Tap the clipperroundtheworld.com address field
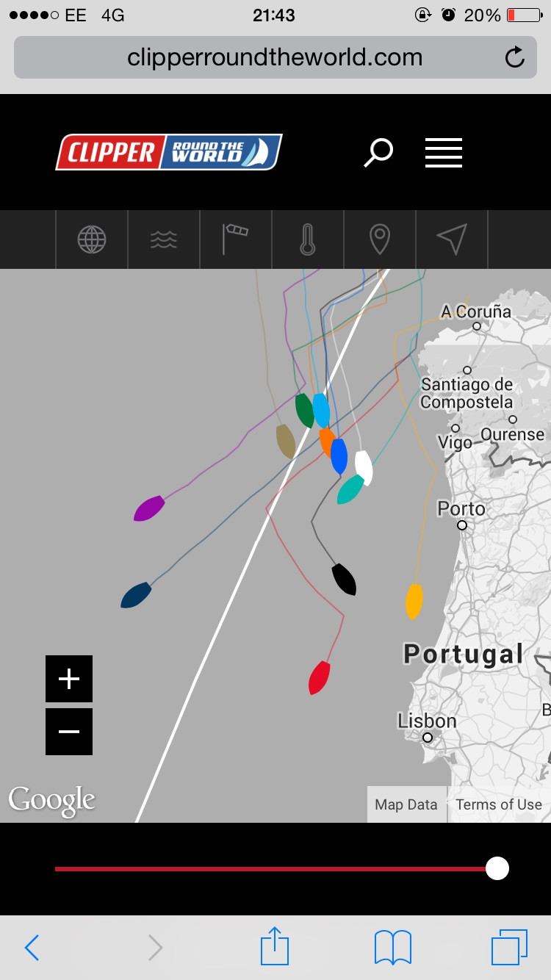 pyautogui.click(x=274, y=57)
